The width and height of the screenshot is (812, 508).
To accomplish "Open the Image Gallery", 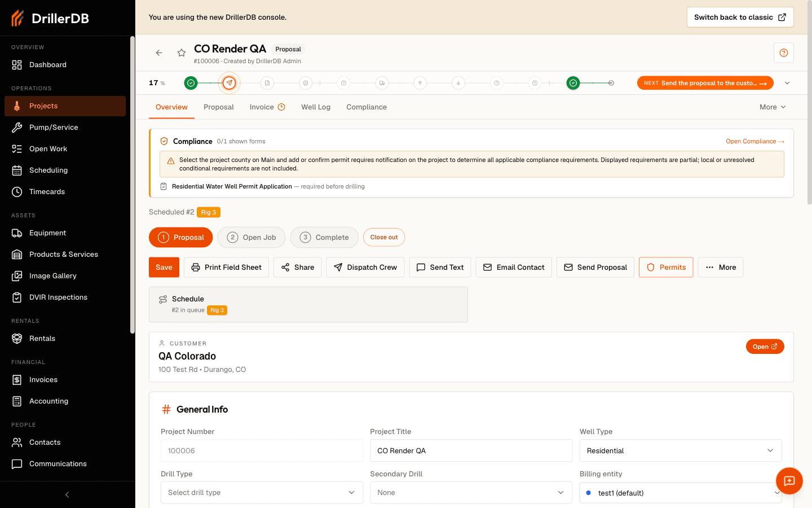I will pos(65,276).
